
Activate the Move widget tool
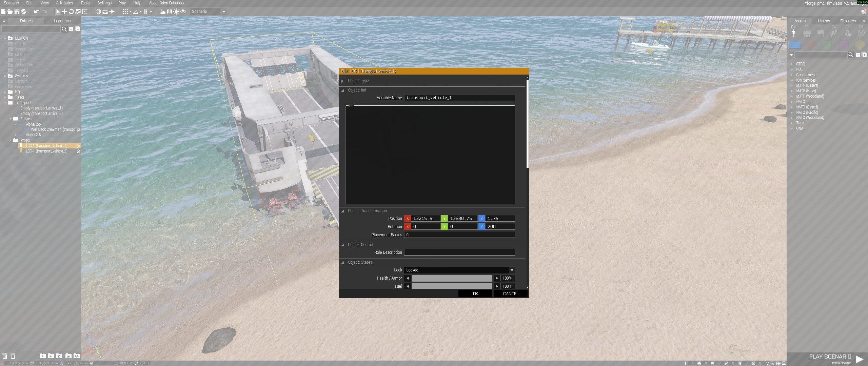64,12
